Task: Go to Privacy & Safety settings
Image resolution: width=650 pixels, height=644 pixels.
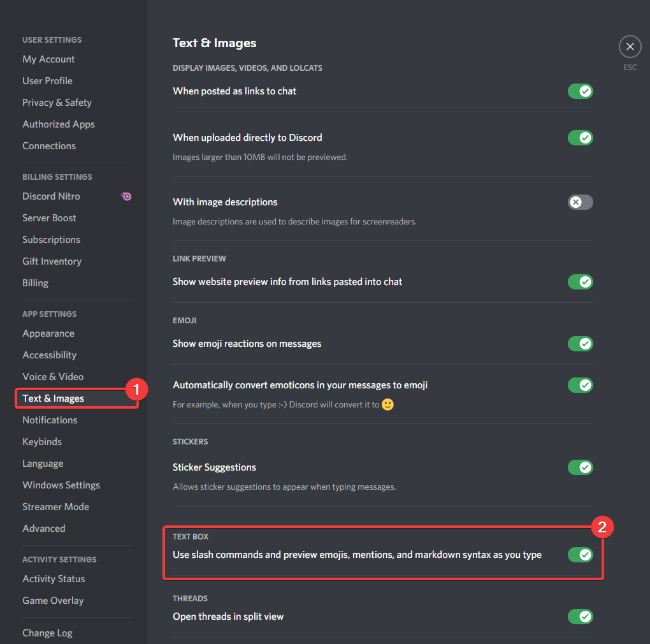Action: (x=57, y=103)
